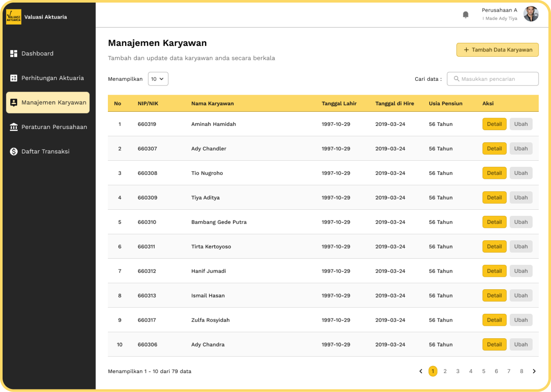The width and height of the screenshot is (551, 392).
Task: Go to previous page with left chevron
Action: click(421, 371)
